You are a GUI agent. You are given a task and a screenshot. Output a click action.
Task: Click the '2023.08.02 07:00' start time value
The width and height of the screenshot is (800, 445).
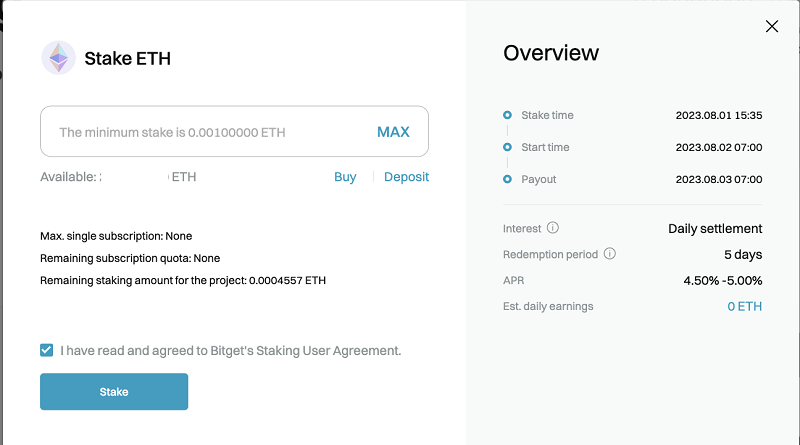click(x=719, y=147)
